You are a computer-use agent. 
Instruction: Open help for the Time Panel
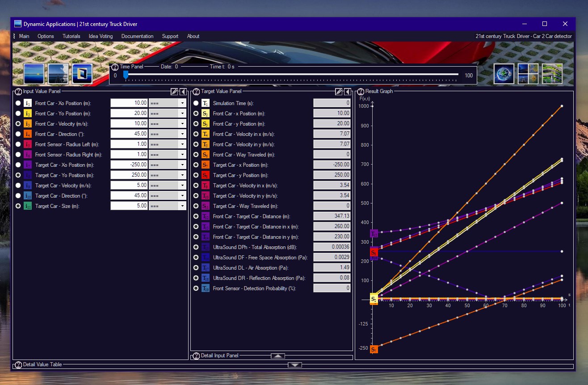(115, 67)
